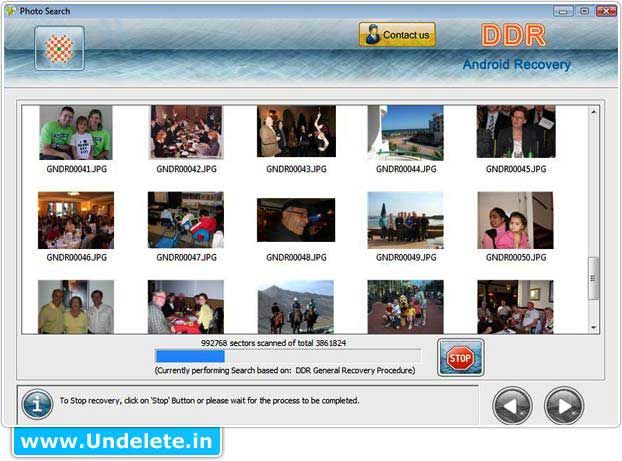Pick the GNDR00048.JPG photo
Image resolution: width=622 pixels, height=461 pixels.
coord(296,220)
